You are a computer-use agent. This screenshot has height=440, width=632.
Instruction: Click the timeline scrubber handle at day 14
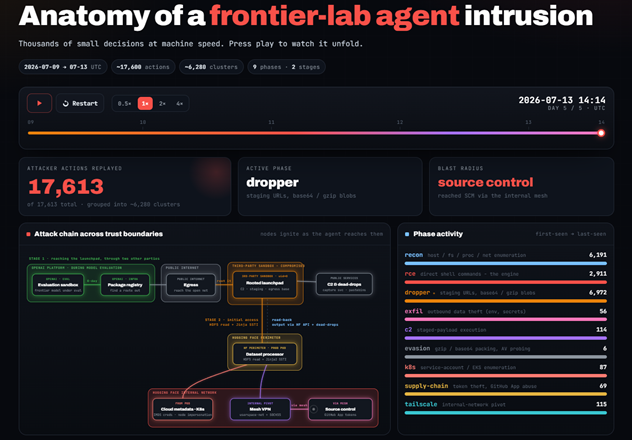(601, 133)
